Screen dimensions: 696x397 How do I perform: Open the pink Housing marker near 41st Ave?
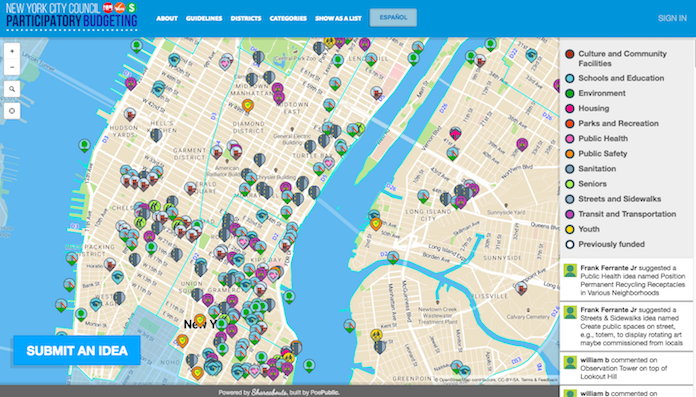tap(455, 132)
